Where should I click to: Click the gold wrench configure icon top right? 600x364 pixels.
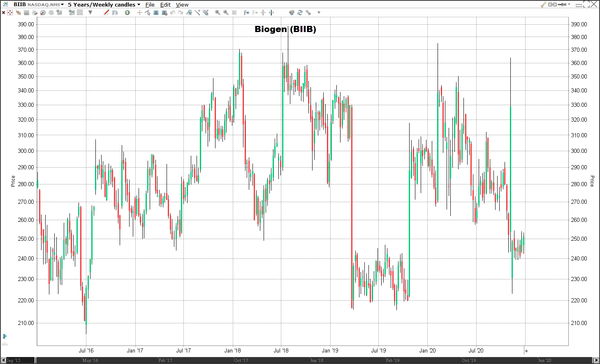click(x=544, y=5)
